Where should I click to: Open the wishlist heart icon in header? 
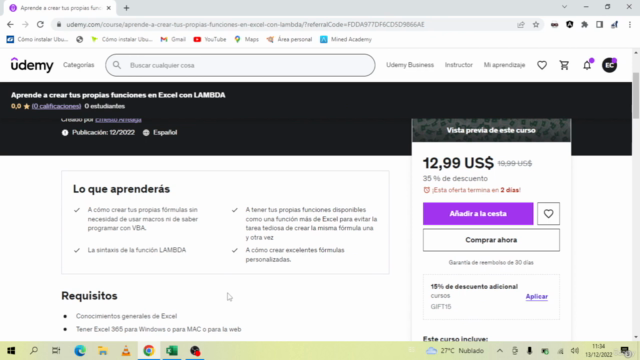542,65
